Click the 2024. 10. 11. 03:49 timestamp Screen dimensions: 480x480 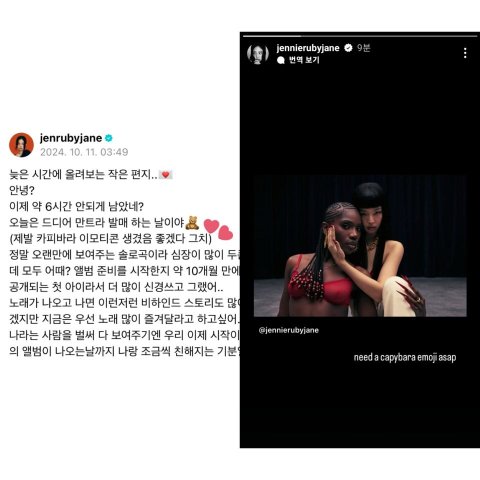pos(84,152)
